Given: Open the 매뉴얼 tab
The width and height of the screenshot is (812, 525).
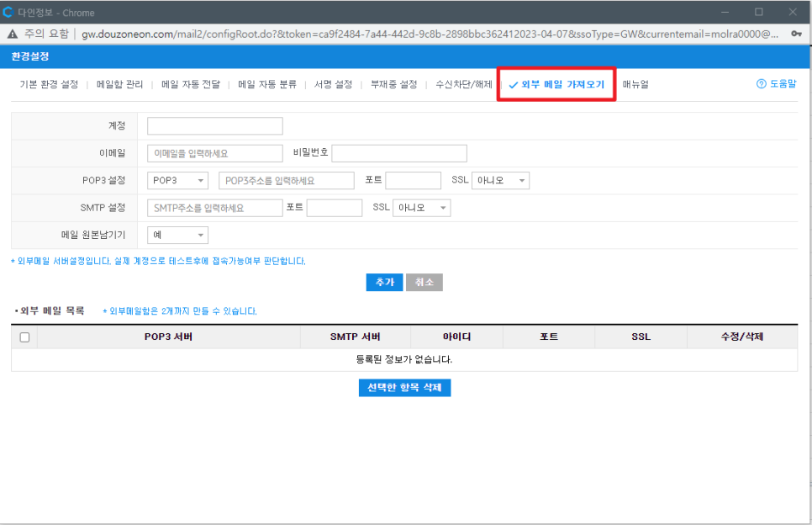Looking at the screenshot, I should click(x=635, y=84).
